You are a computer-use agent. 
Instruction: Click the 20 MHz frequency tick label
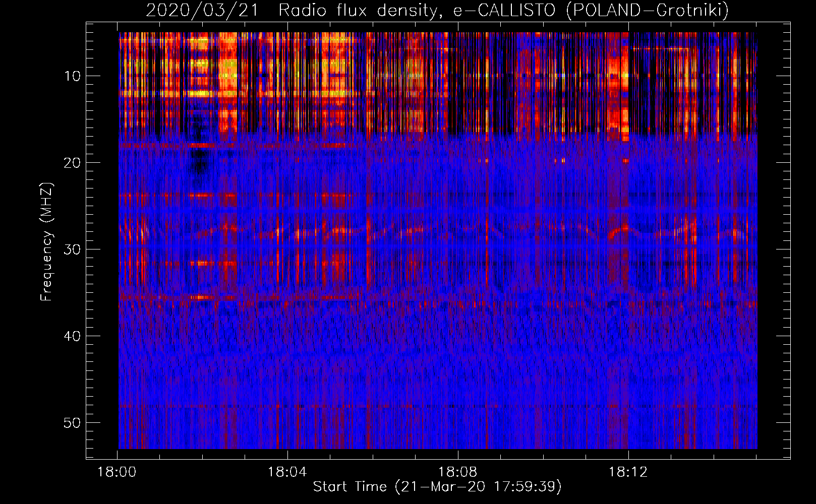[x=73, y=163]
